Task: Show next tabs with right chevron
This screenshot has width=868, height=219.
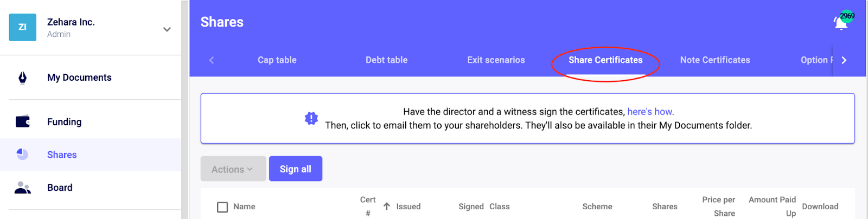Action: (844, 60)
